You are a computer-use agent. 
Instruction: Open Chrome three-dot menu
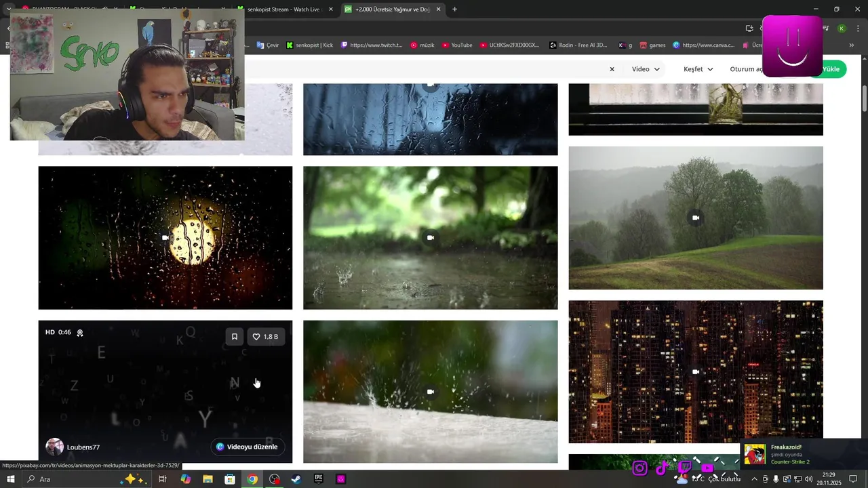pos(859,28)
